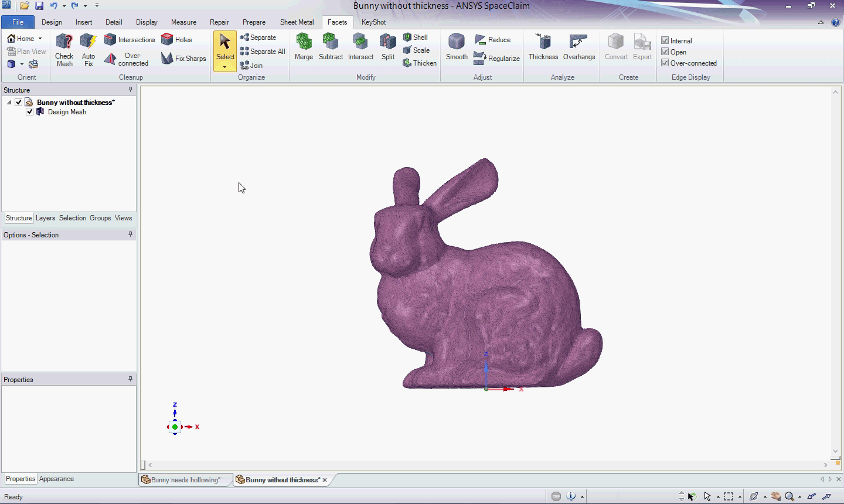Save the document with the floppy icon
The width and height of the screenshot is (844, 504).
pyautogui.click(x=39, y=6)
